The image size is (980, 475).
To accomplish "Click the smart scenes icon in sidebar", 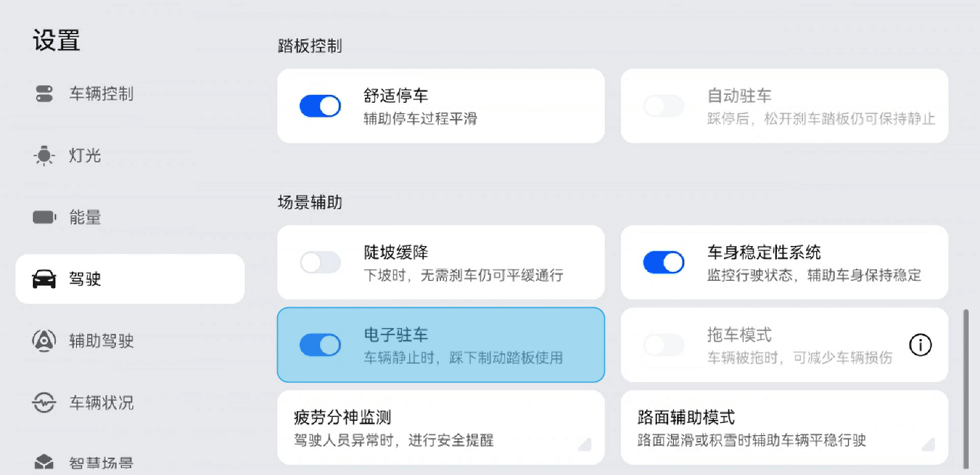I will pos(44,462).
